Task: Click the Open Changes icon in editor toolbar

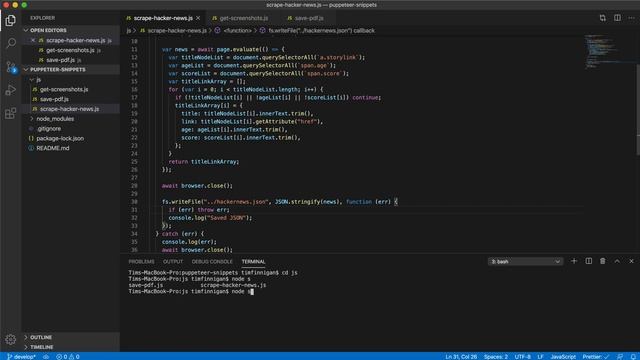Action: point(602,18)
